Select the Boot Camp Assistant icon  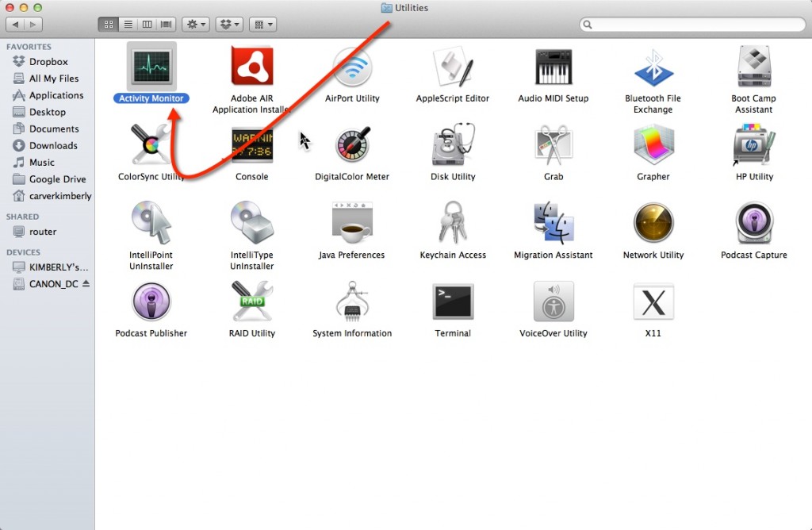(754, 67)
